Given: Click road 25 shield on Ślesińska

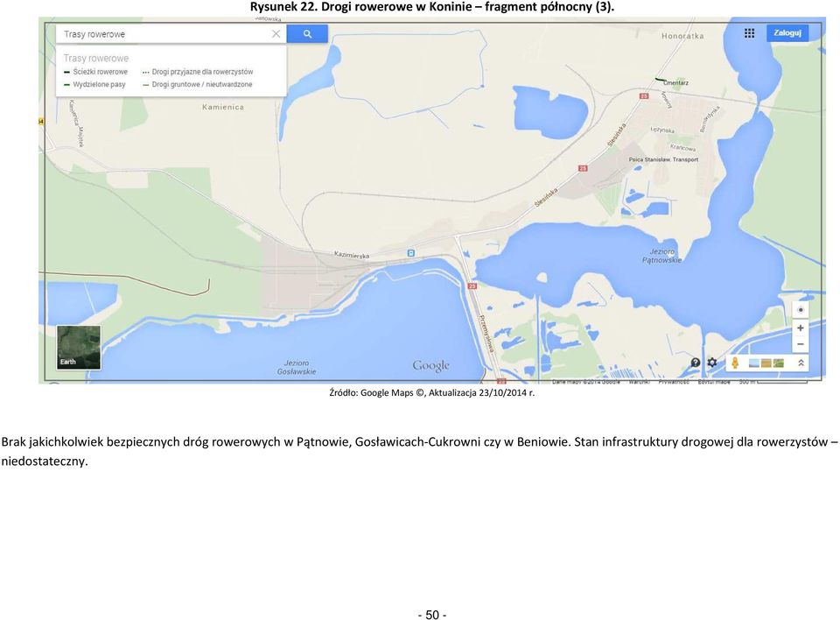Looking at the screenshot, I should (583, 168).
